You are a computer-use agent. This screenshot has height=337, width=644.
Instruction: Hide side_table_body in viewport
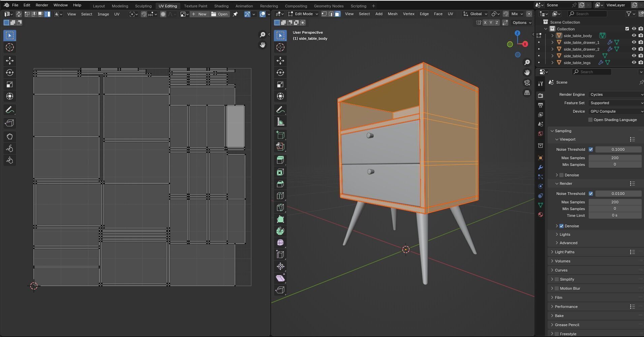point(634,35)
